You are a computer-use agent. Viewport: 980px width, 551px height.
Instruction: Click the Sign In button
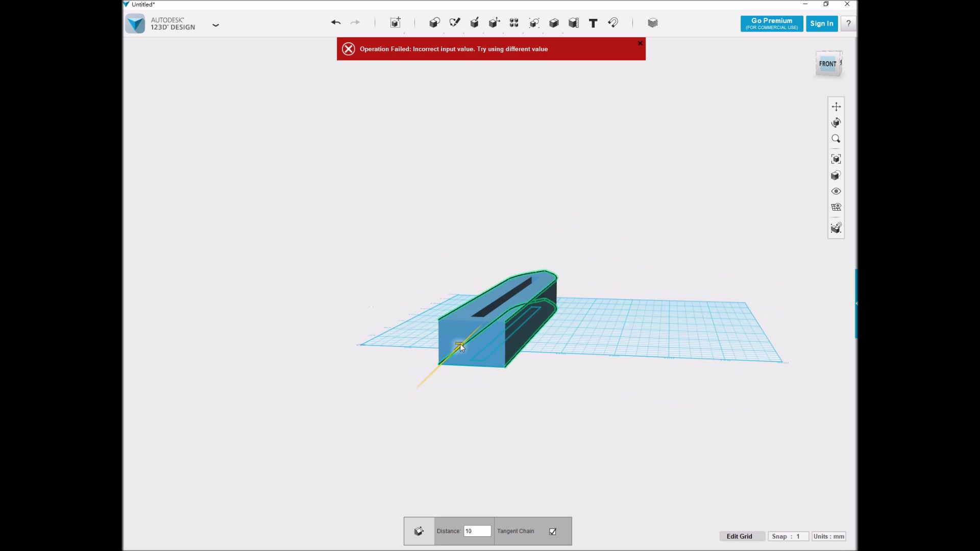pos(821,23)
